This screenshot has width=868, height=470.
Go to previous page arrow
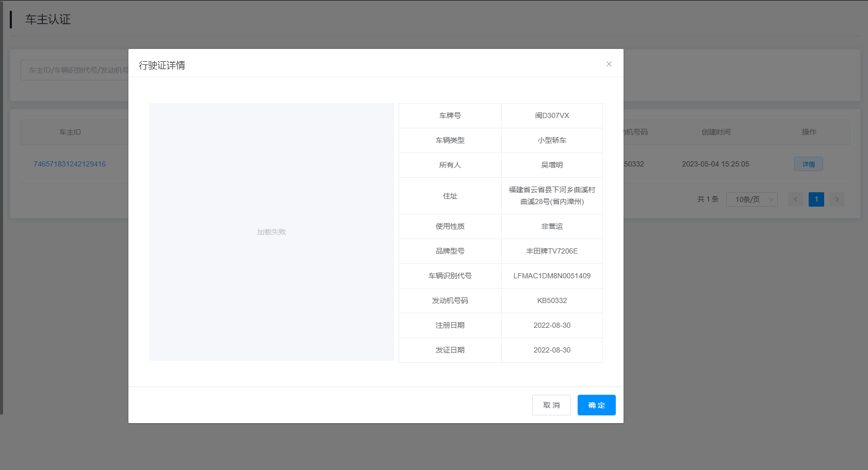click(x=795, y=199)
